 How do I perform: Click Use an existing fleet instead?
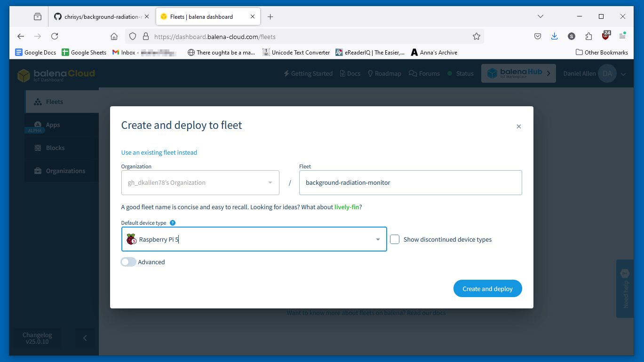159,152
